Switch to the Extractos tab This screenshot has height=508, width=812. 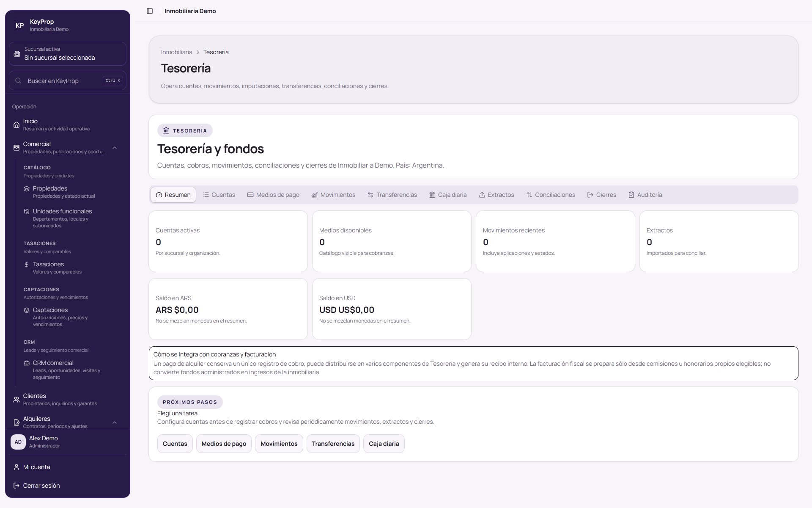pos(497,195)
